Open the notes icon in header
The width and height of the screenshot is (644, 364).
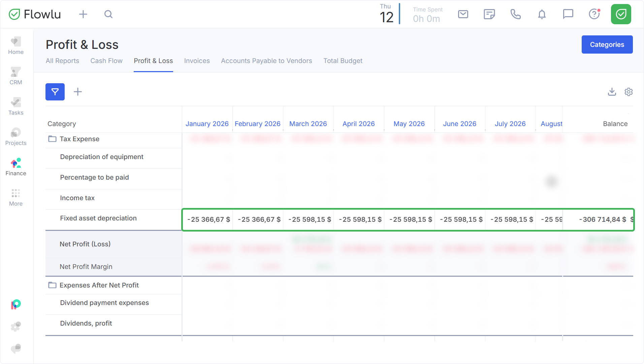[489, 14]
